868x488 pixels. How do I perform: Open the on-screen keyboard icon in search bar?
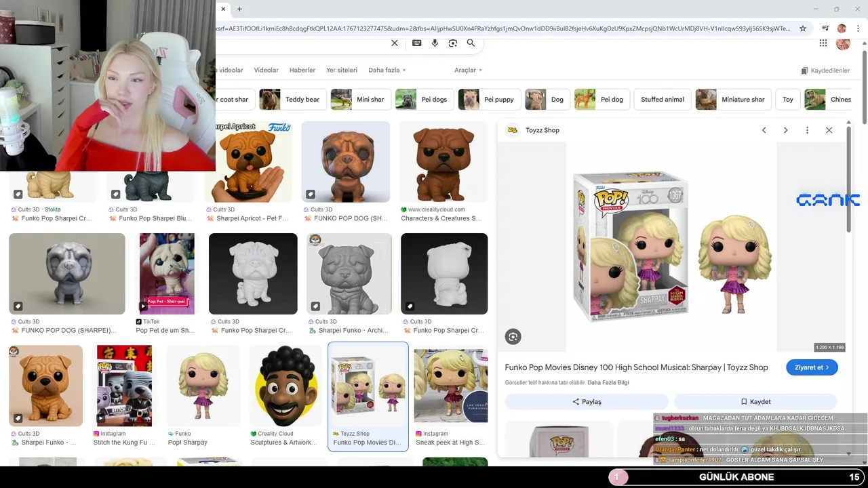(416, 43)
